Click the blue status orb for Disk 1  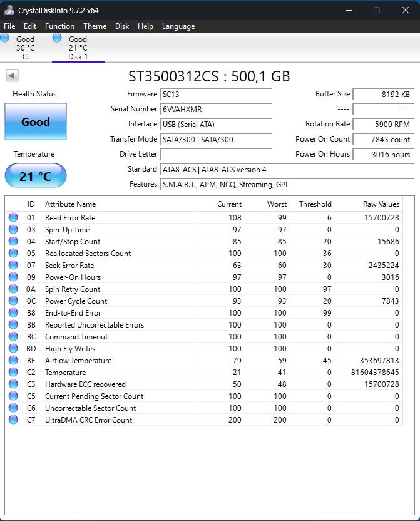pyautogui.click(x=57, y=38)
